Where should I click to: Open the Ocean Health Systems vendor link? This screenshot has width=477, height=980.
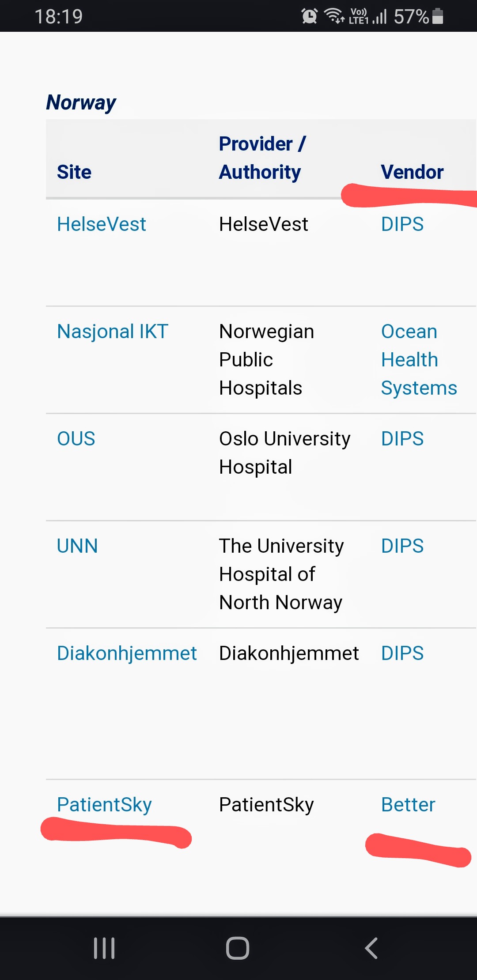point(419,360)
